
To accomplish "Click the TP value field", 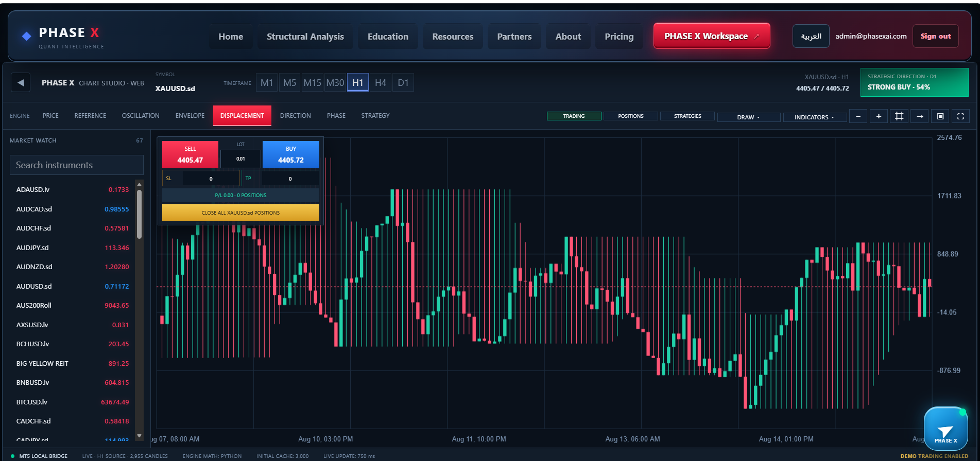I will pyautogui.click(x=290, y=179).
